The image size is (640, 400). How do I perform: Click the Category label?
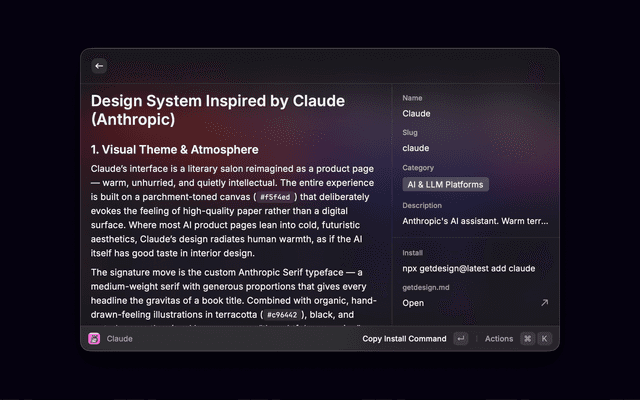click(418, 168)
